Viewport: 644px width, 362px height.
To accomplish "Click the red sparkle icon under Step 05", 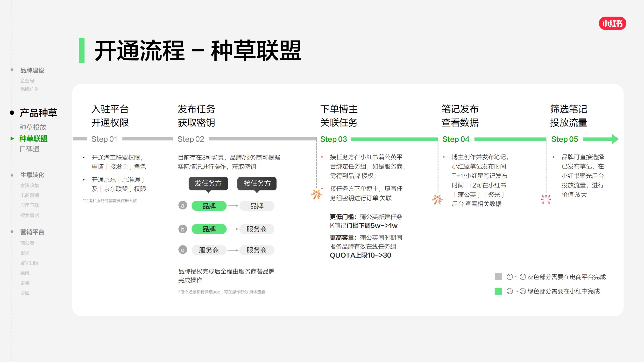I will pos(546,199).
